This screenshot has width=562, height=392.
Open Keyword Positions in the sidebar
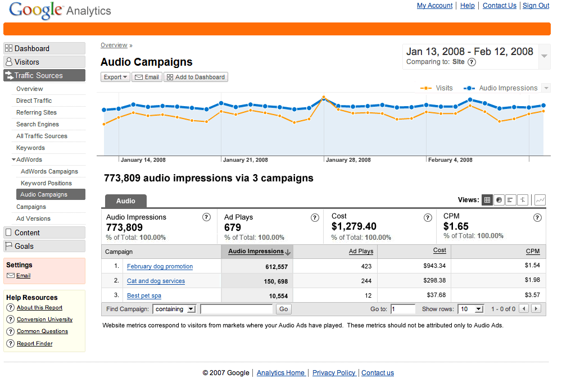coord(46,183)
